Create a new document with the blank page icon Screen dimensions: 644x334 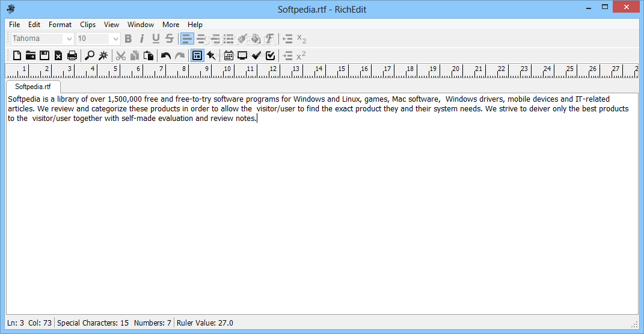tap(17, 55)
